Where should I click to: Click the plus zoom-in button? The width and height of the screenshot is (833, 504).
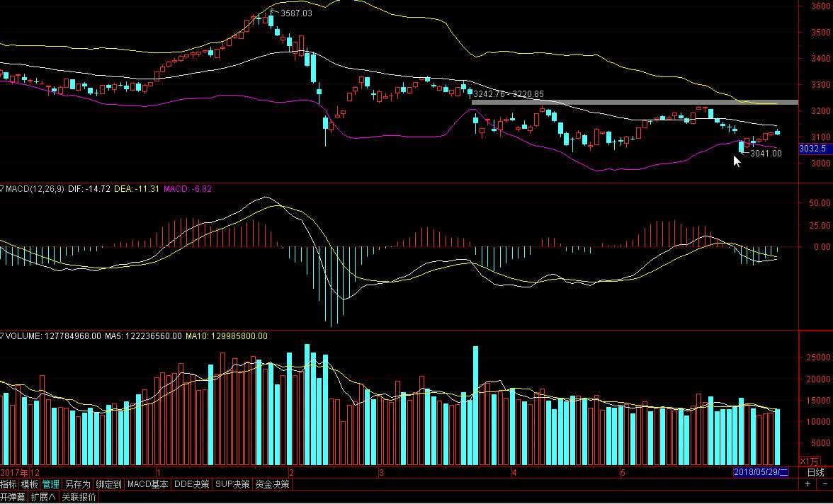click(x=807, y=485)
